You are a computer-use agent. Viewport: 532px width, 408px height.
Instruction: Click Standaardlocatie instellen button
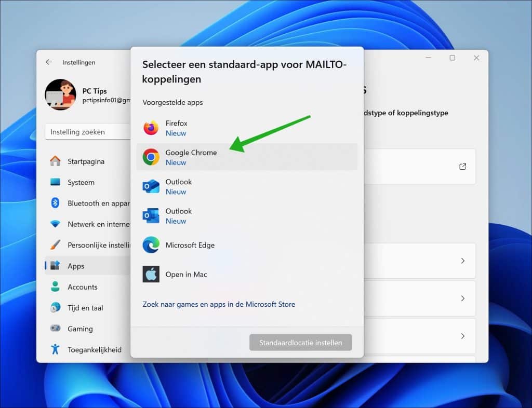click(301, 343)
